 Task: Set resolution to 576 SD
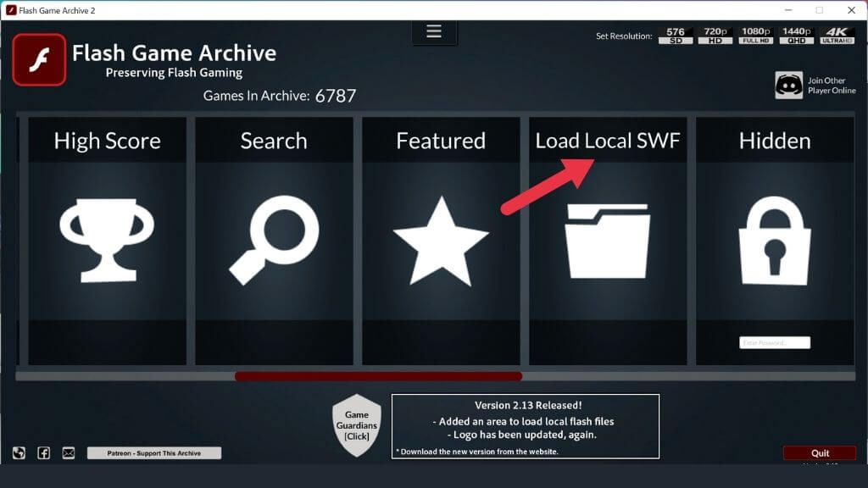(676, 36)
